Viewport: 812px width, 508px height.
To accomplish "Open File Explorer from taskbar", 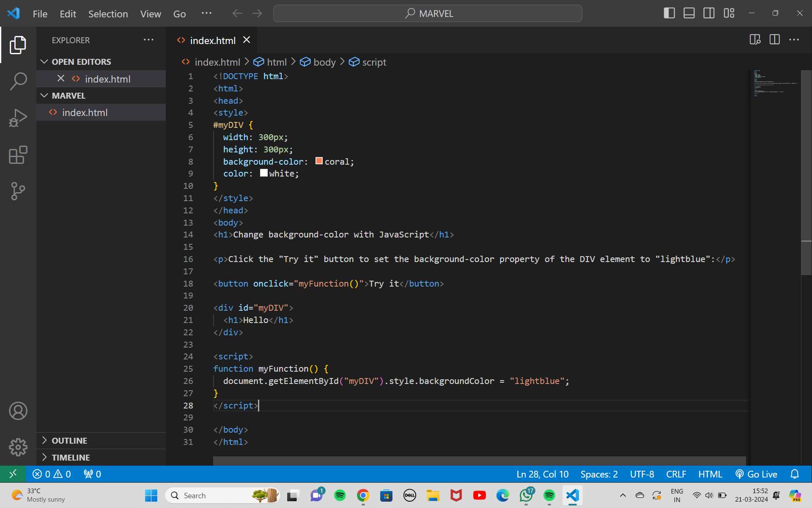I will coord(433,495).
